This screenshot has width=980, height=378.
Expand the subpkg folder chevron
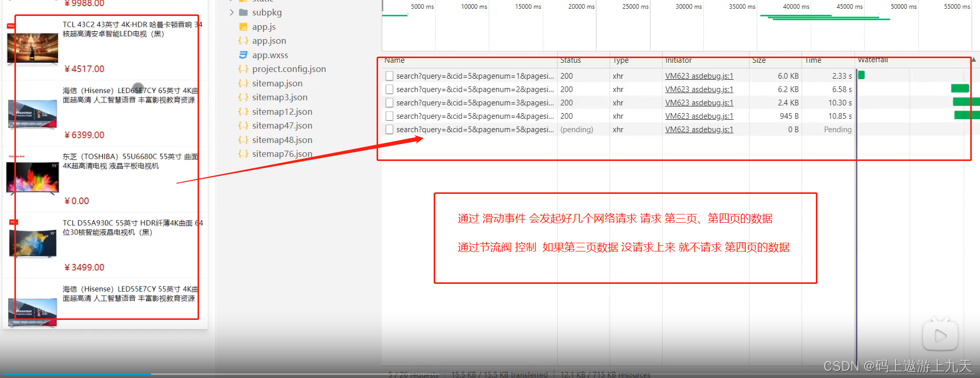[231, 12]
